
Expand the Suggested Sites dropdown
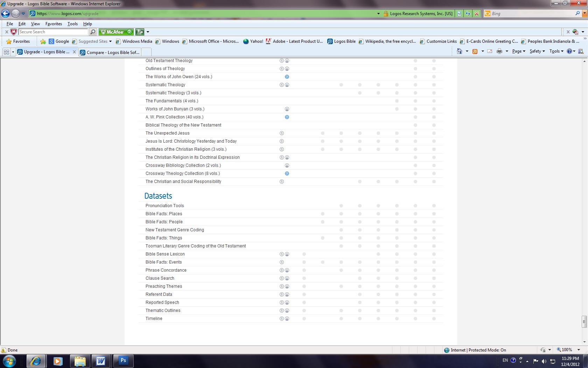(x=110, y=41)
